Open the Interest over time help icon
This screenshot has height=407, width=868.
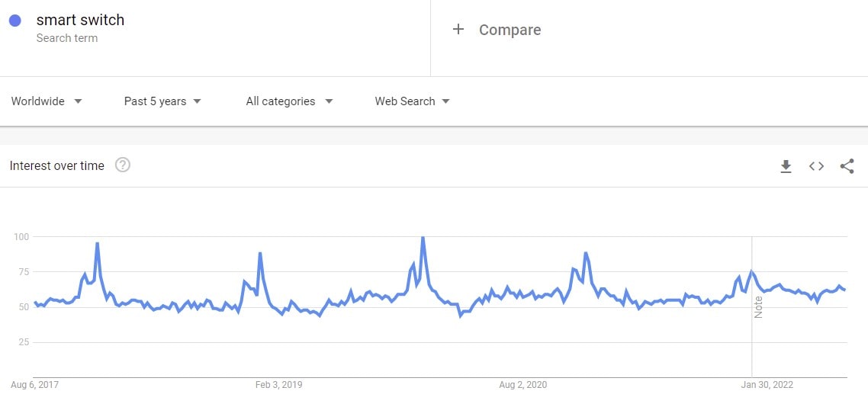coord(123,165)
